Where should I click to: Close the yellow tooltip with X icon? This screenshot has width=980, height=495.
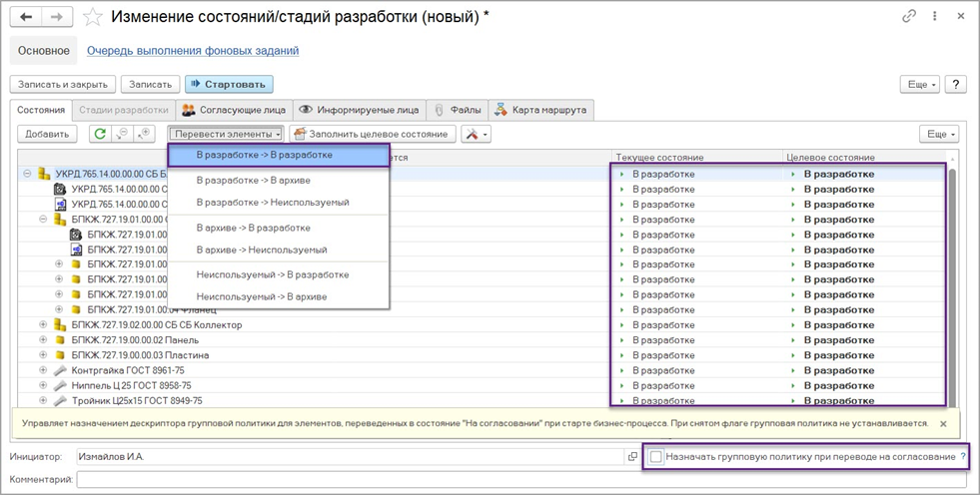coord(943,423)
